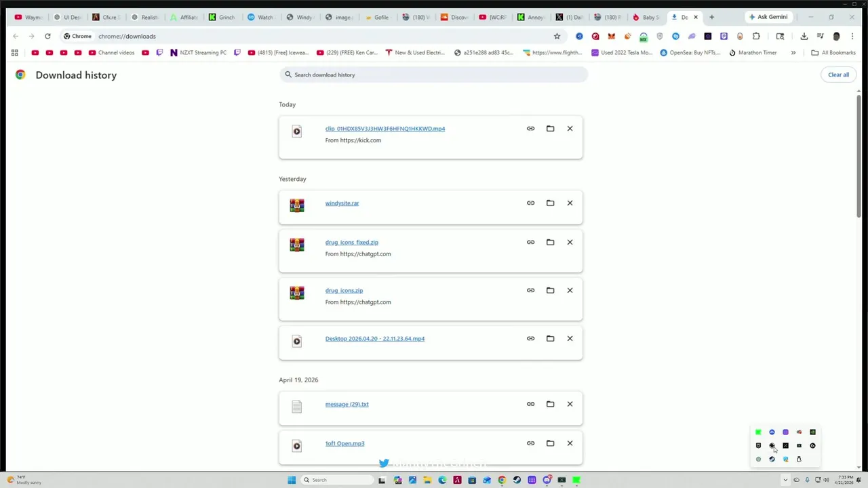
Task: Open Windows Start menu
Action: (292, 480)
